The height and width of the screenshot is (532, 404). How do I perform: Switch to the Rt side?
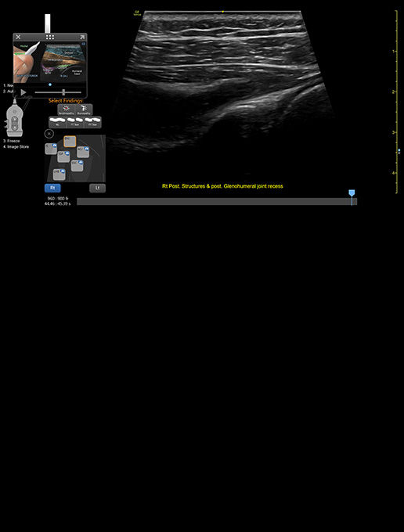point(52,188)
